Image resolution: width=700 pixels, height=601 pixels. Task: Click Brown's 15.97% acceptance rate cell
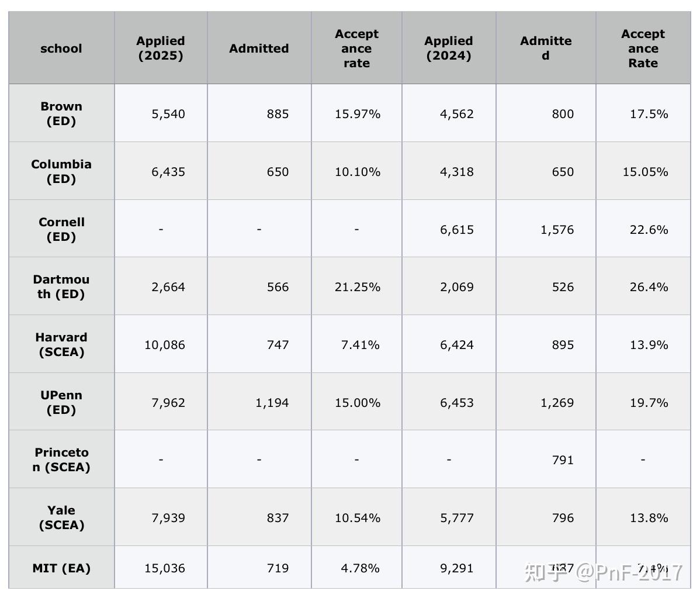tap(357, 114)
